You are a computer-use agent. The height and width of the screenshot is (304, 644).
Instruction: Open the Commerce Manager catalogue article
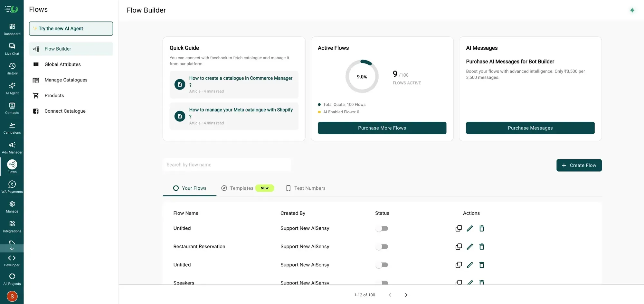point(234,84)
